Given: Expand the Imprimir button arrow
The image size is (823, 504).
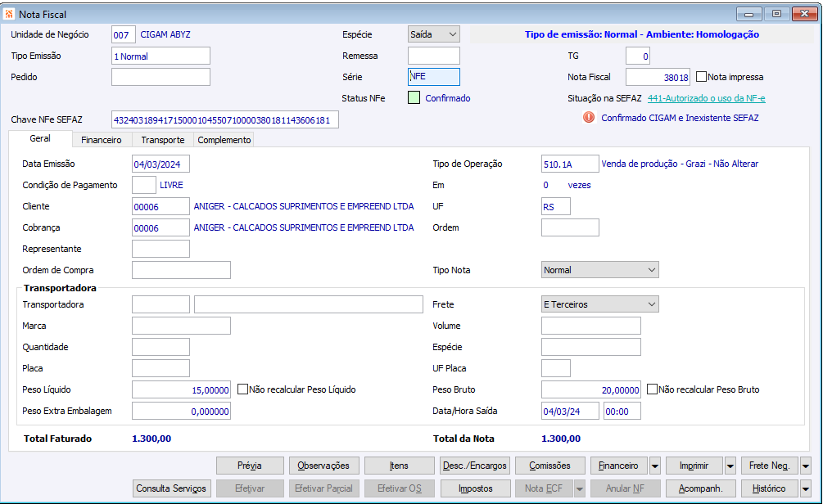Looking at the screenshot, I should point(730,466).
